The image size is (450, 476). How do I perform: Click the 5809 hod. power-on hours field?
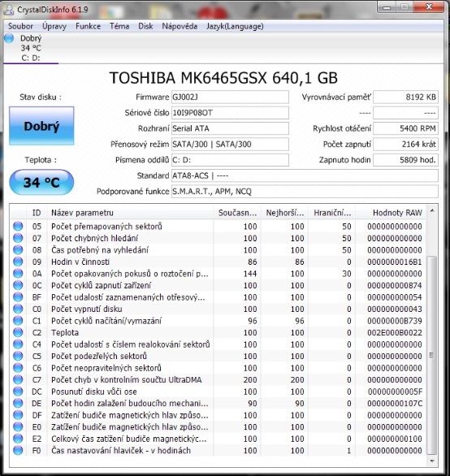[405, 160]
